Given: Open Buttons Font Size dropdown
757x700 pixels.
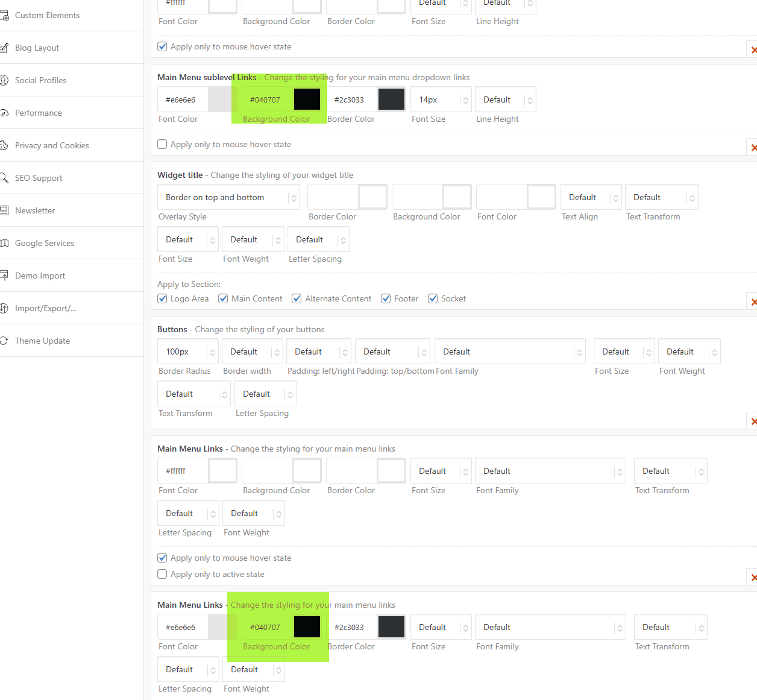Looking at the screenshot, I should [x=624, y=352].
